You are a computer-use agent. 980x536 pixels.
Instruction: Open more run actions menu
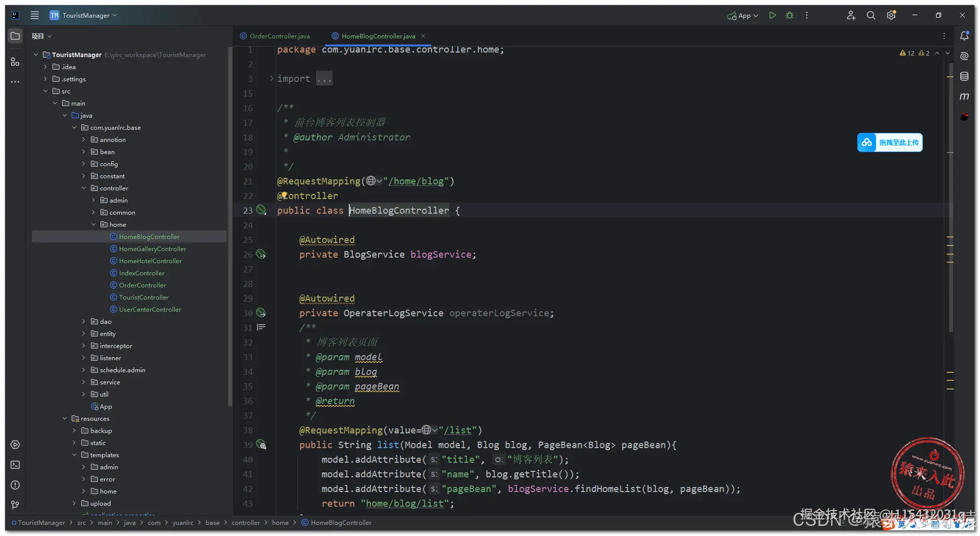coord(807,15)
